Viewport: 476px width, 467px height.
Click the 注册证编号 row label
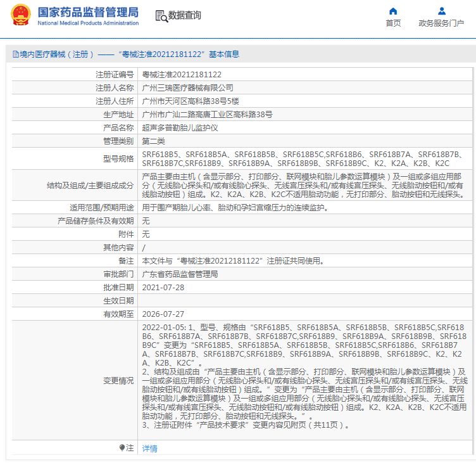[115, 74]
